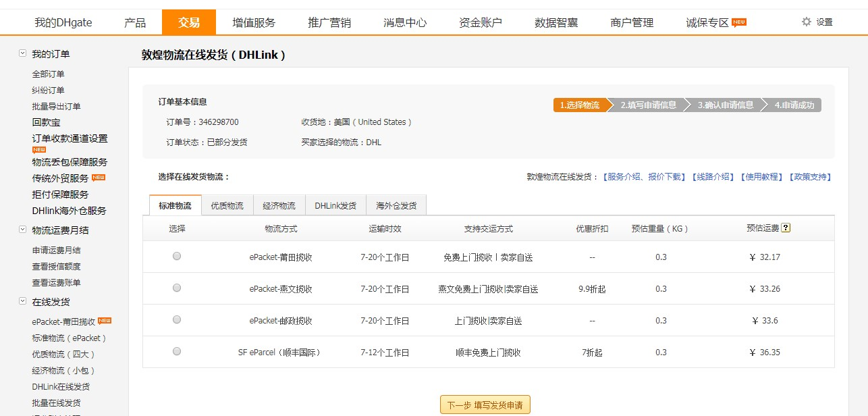Collapse the 物流运费月结 sidebar section
Image resolution: width=868 pixels, height=416 pixels.
pos(22,230)
